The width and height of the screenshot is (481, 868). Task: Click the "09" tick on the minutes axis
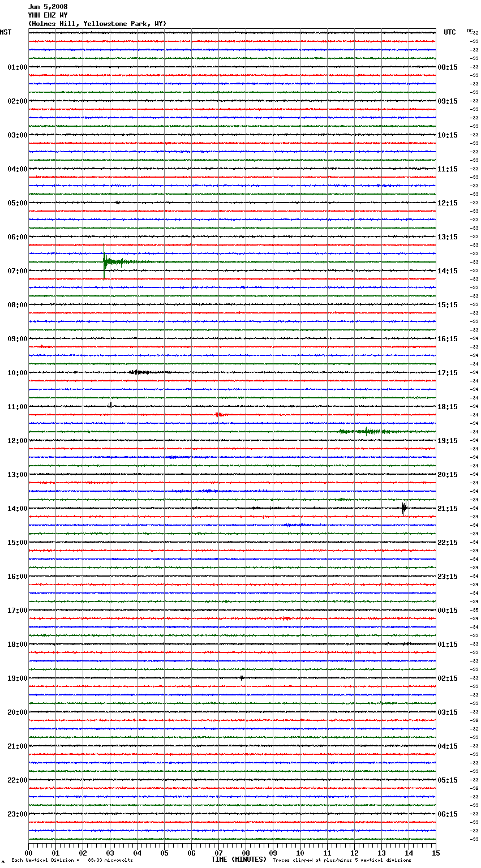point(273,853)
